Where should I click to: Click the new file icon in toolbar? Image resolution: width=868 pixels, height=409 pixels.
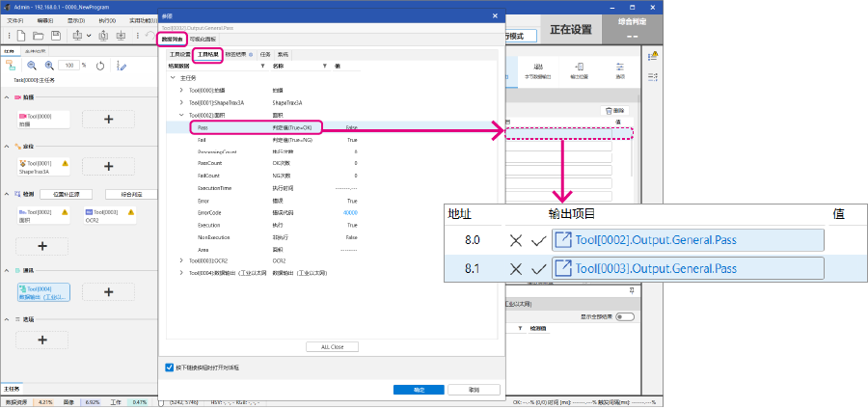click(x=19, y=36)
